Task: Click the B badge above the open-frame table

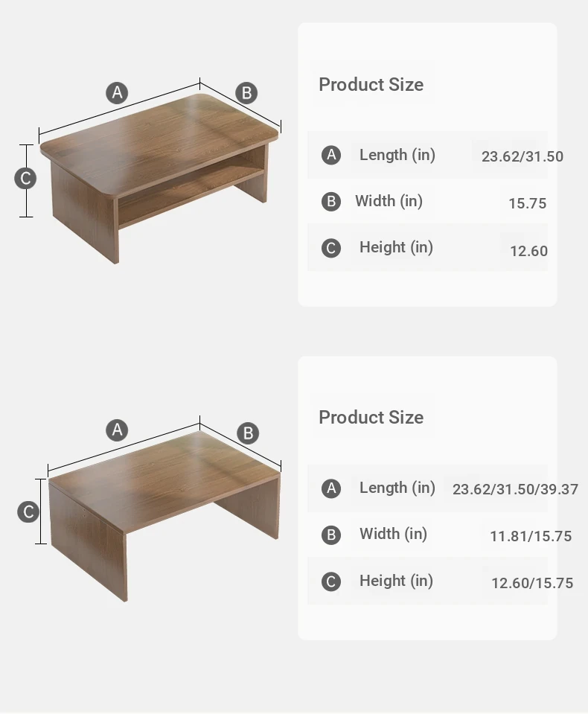Action: click(x=248, y=433)
